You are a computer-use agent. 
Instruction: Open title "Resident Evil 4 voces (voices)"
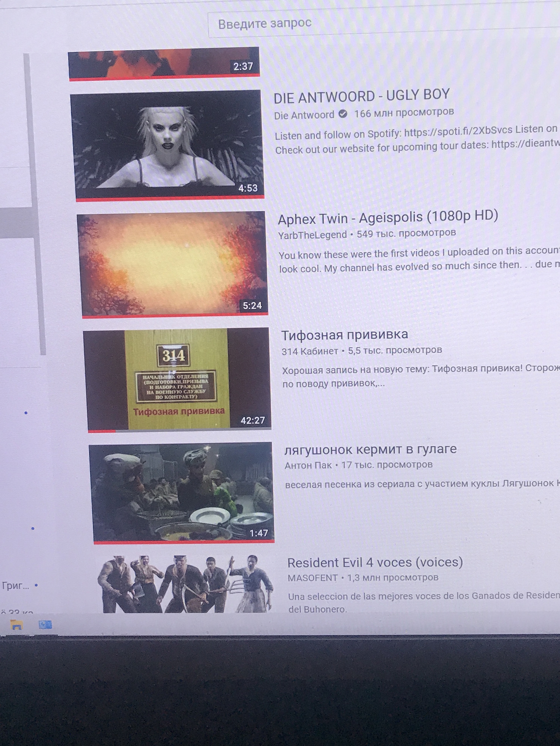(x=375, y=562)
